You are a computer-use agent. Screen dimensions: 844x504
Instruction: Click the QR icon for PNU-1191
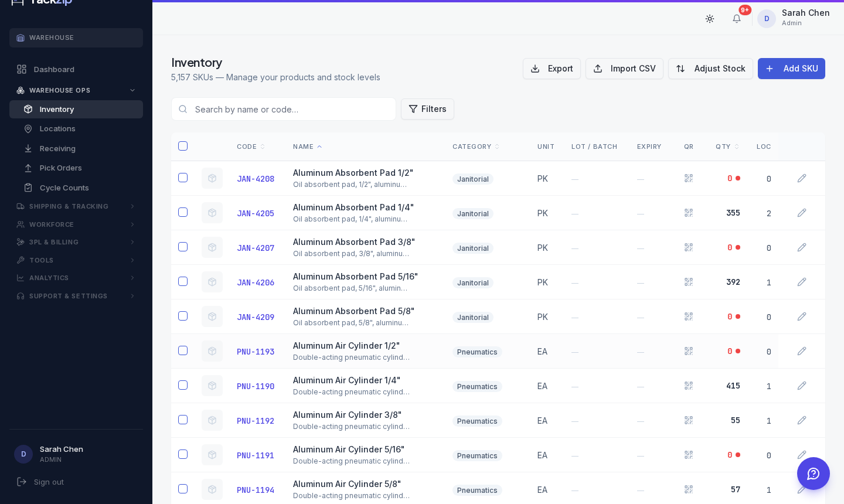[x=689, y=455]
